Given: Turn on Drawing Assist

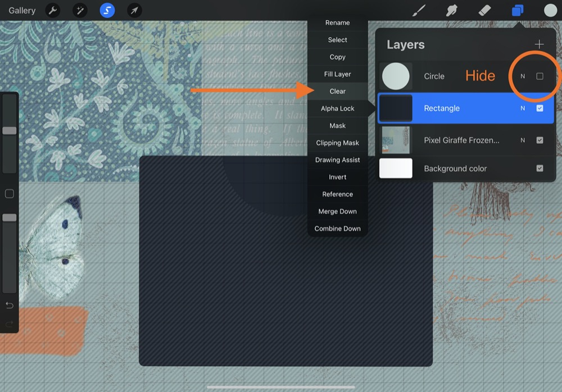Looking at the screenshot, I should point(338,160).
